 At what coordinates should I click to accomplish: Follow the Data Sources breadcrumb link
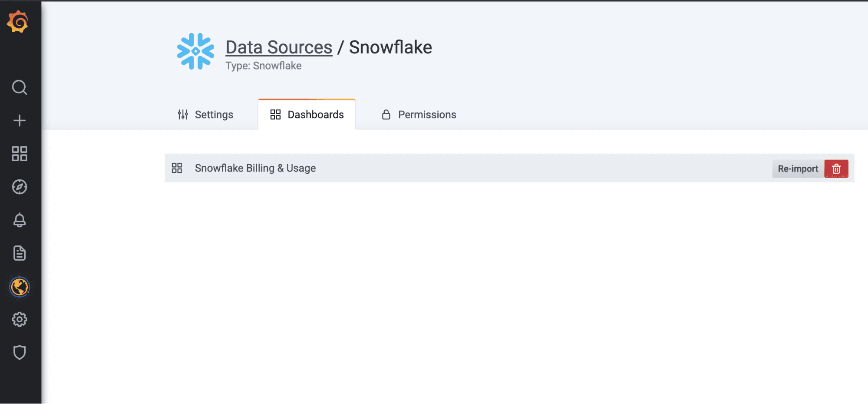(279, 47)
